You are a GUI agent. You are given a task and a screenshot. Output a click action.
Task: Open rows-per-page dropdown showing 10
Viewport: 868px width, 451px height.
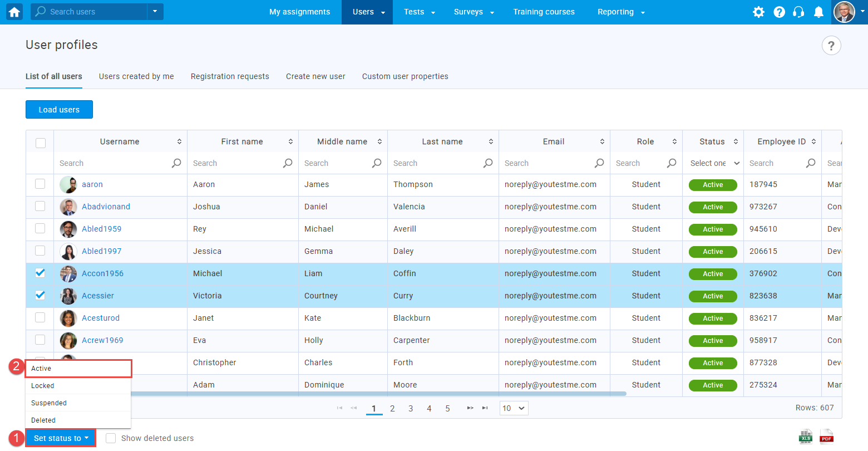pyautogui.click(x=514, y=408)
